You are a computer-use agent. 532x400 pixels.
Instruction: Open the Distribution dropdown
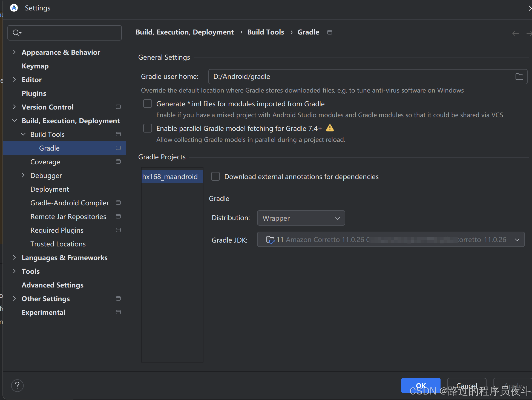click(x=301, y=218)
